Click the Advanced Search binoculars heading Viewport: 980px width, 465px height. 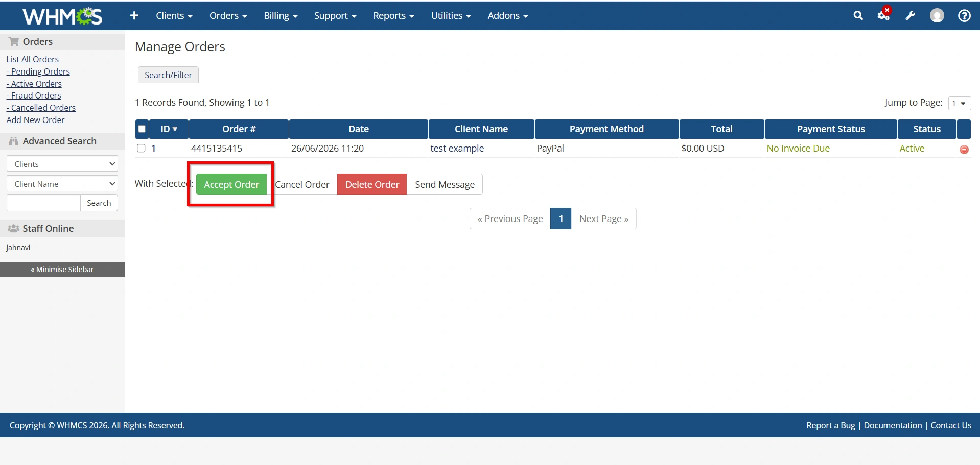[62, 141]
